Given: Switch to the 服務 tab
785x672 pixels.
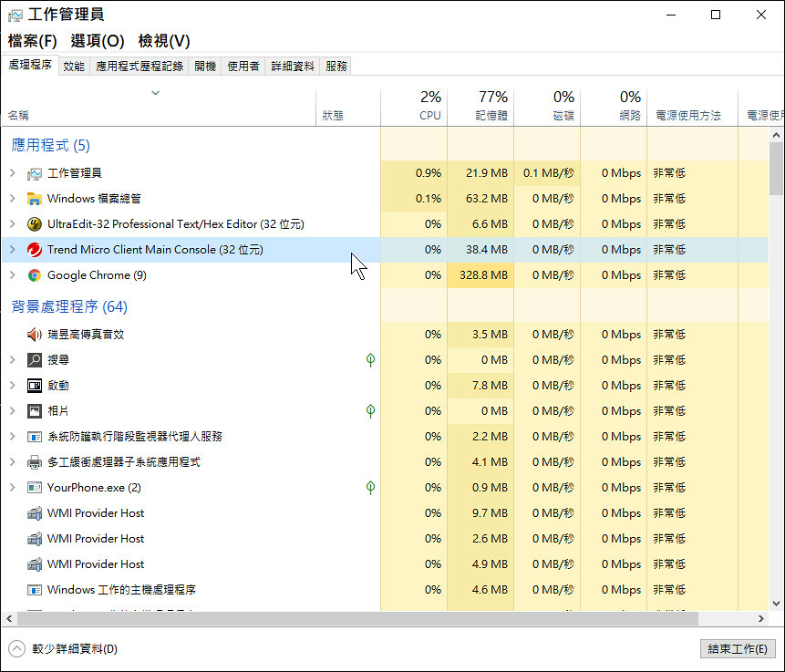Looking at the screenshot, I should pyautogui.click(x=336, y=66).
